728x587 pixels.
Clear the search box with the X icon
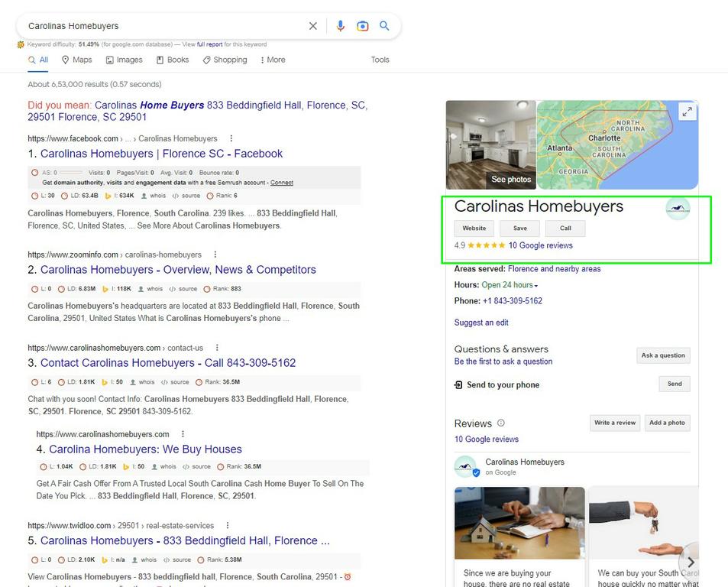pos(313,26)
